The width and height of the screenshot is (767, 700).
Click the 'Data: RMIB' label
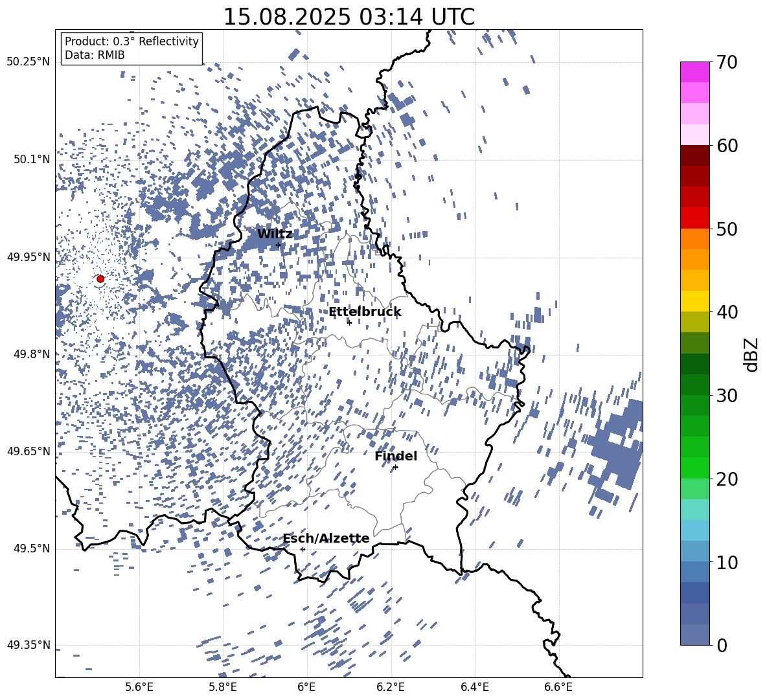coord(95,55)
